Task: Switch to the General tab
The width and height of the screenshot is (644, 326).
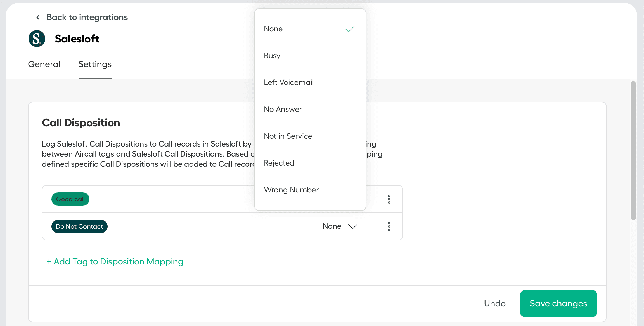Action: coord(44,64)
